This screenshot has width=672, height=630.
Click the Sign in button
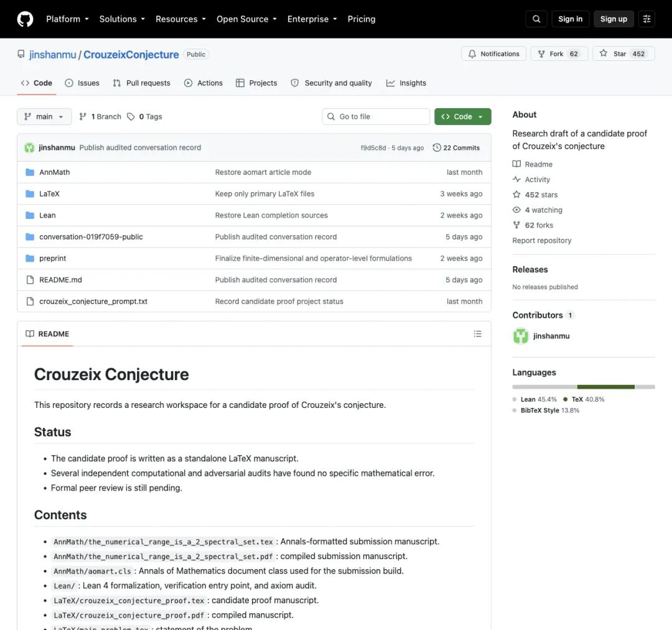click(x=570, y=19)
